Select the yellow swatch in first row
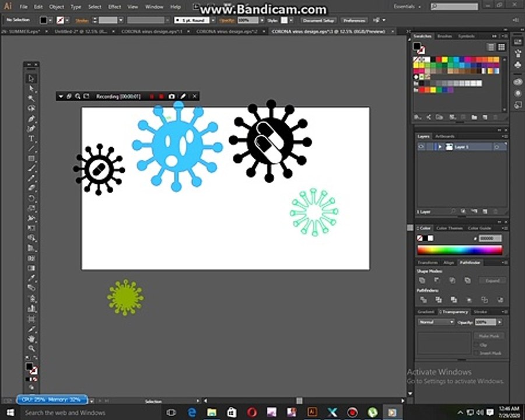The width and height of the screenshot is (525, 420). pyautogui.click(x=444, y=60)
